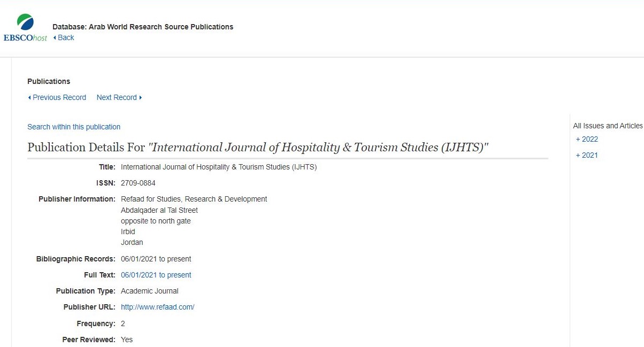Click the Academic Journal publication type value
644x347 pixels.
click(x=150, y=291)
